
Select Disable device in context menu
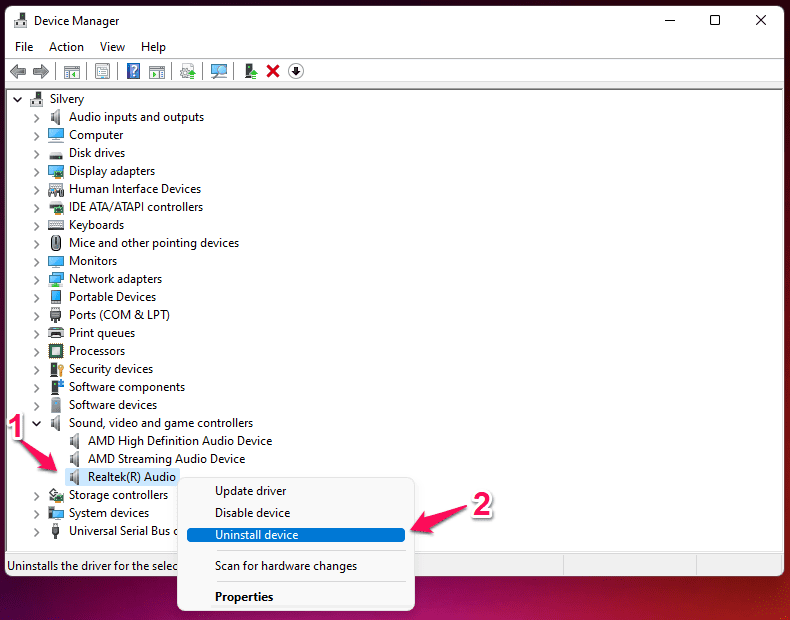point(252,513)
